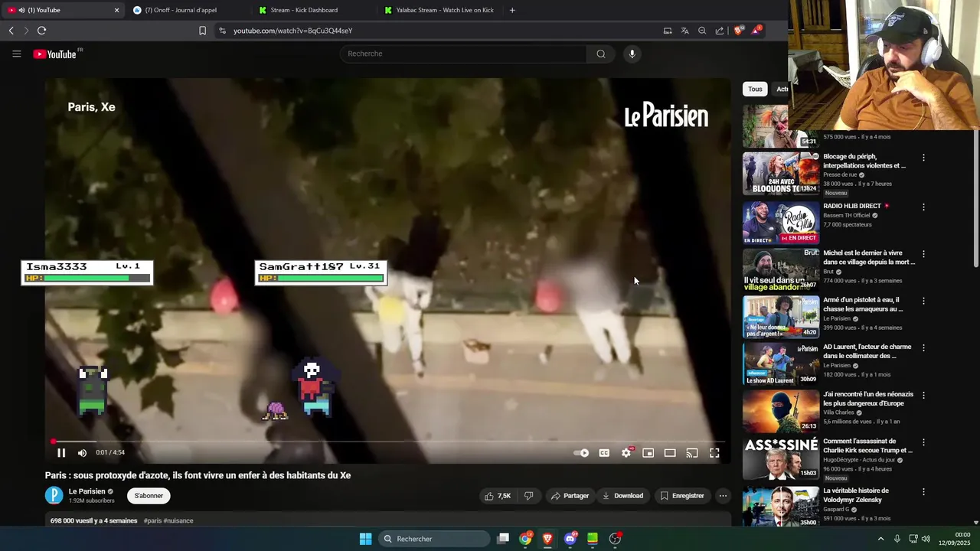This screenshot has height=551, width=980.
Task: Open the Brave Rewards triangle icon
Action: pyautogui.click(x=756, y=31)
